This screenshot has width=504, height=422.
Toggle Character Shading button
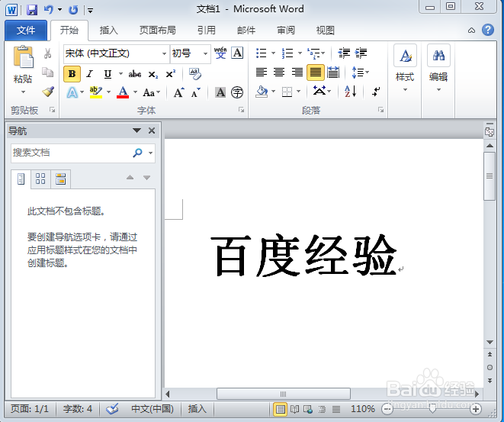pyautogui.click(x=220, y=92)
